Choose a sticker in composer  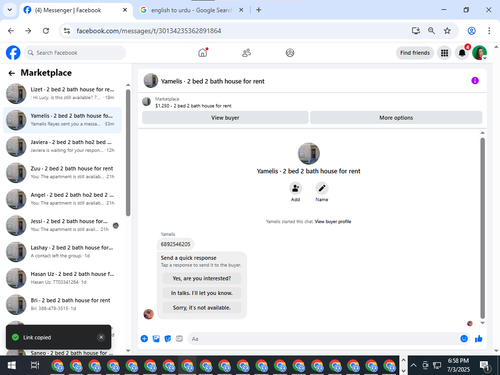[168, 339]
